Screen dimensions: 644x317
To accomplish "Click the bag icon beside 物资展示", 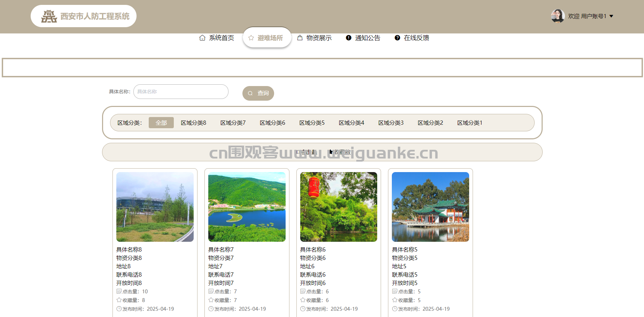I will pyautogui.click(x=300, y=38).
